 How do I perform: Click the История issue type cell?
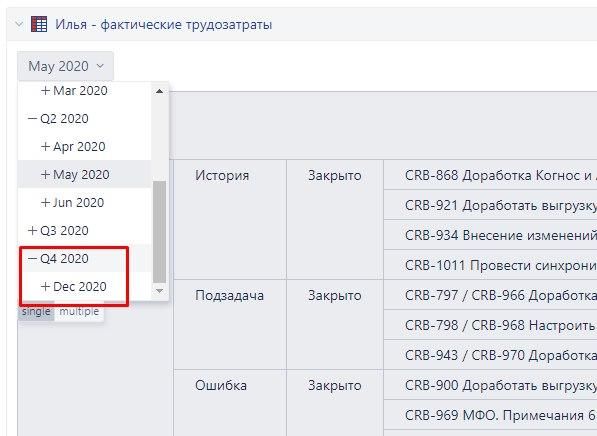230,219
